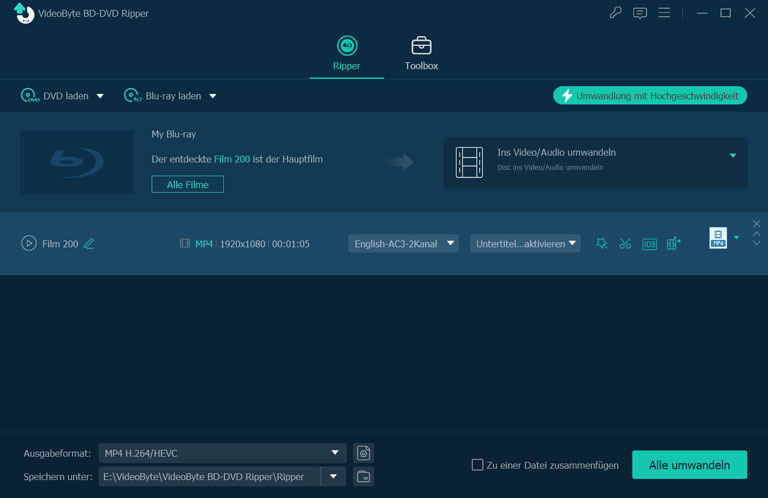This screenshot has width=768, height=498.
Task: Expand the save path dropdown arrow
Action: pos(334,476)
